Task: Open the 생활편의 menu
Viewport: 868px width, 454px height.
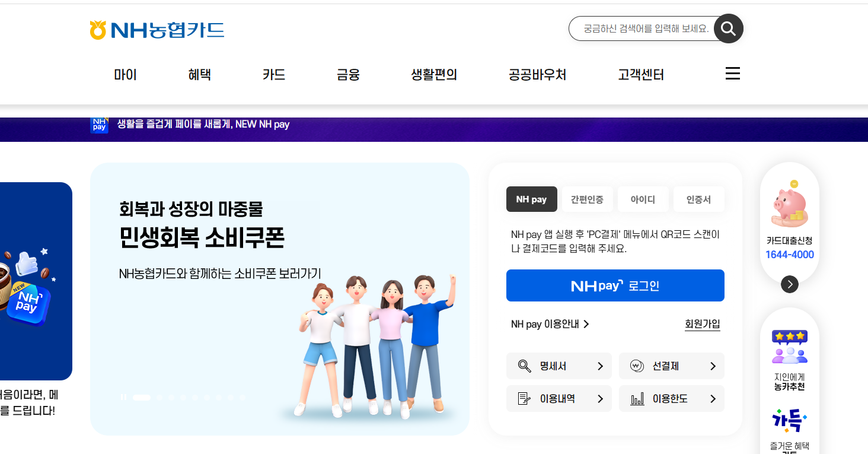Action: pyautogui.click(x=434, y=75)
